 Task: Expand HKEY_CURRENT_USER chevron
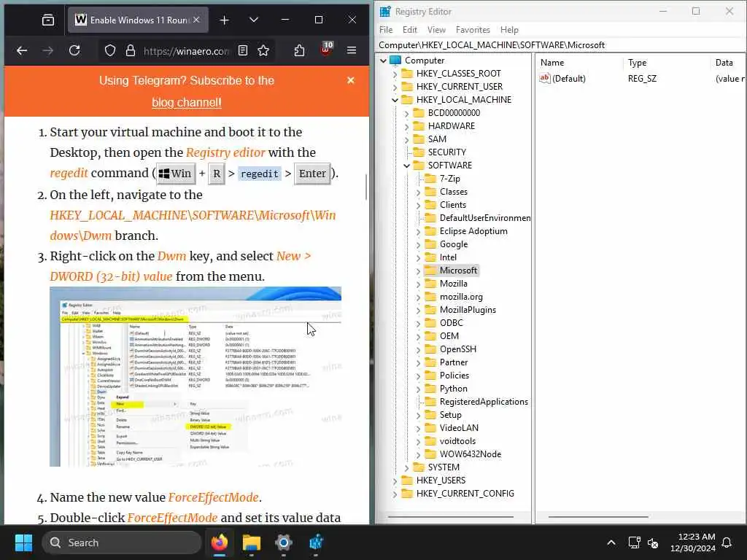click(x=395, y=87)
